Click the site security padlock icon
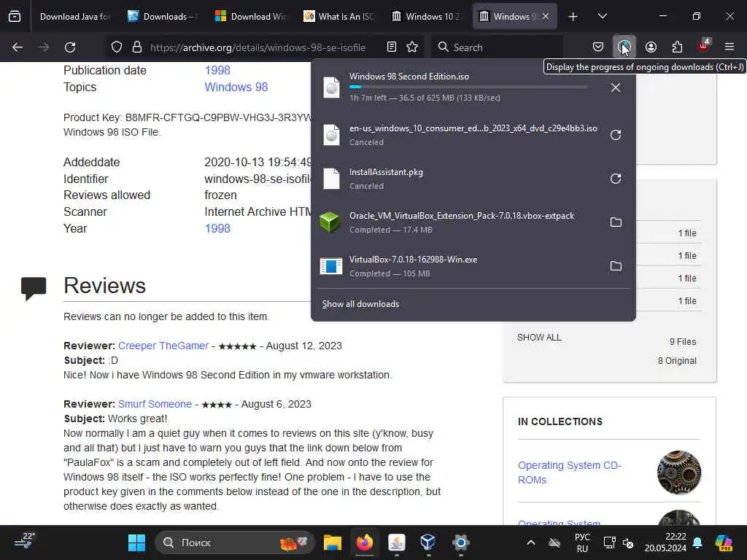 [137, 47]
